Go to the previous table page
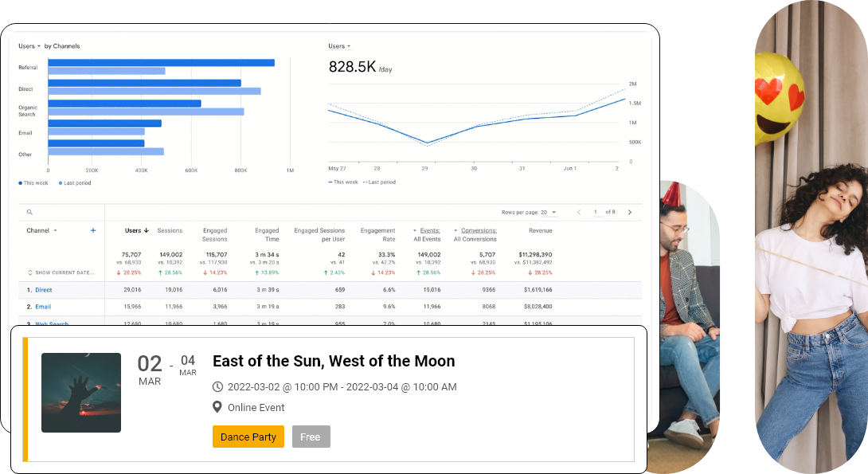868x474 pixels. [x=578, y=213]
